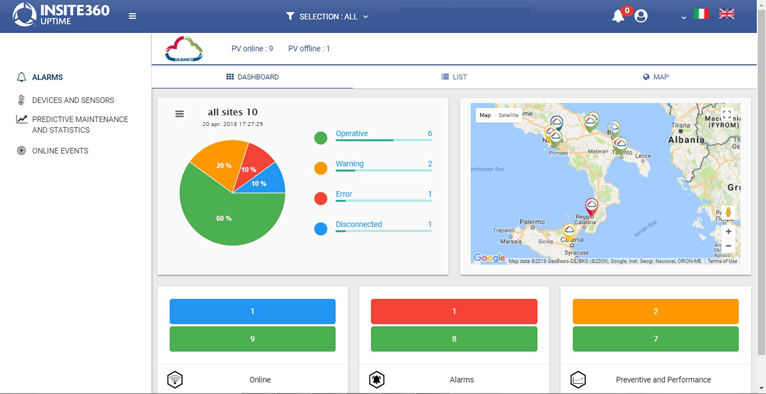Viewport: 766px width, 394px height.
Task: Click the Google logo on map
Action: tap(489, 258)
